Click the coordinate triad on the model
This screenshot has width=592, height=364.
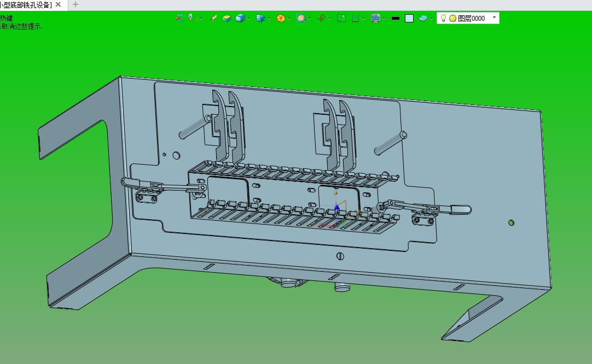[337, 209]
